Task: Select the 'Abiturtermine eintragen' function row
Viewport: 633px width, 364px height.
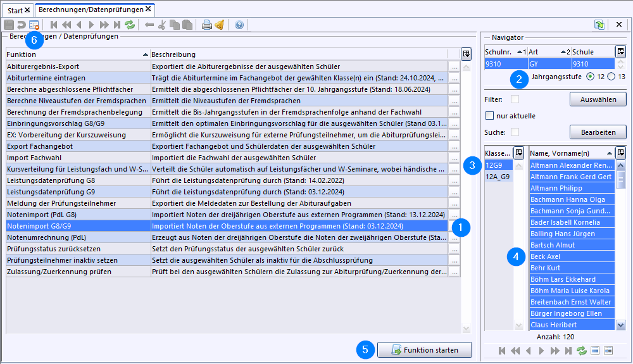Action: 227,78
